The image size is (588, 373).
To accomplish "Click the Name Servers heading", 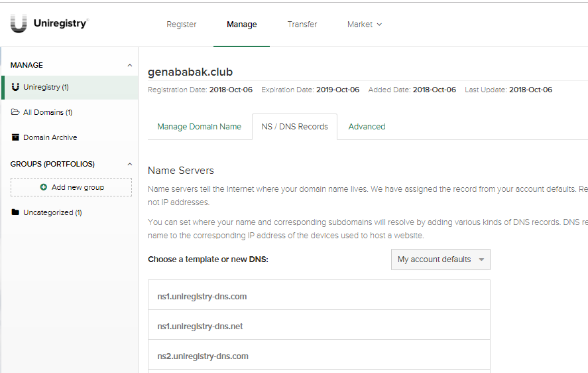I will click(x=181, y=171).
